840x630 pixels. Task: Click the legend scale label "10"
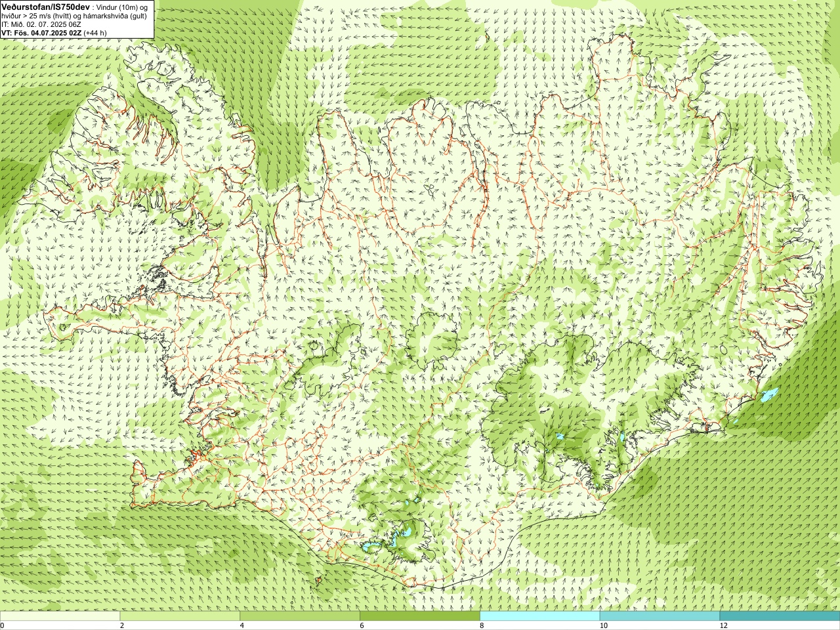pyautogui.click(x=603, y=625)
